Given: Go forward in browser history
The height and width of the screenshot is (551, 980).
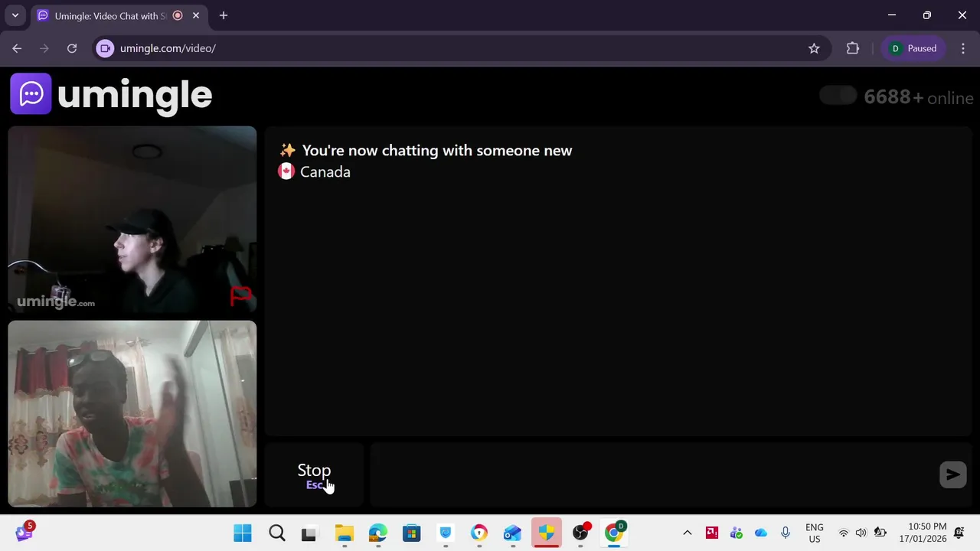Looking at the screenshot, I should 44,48.
